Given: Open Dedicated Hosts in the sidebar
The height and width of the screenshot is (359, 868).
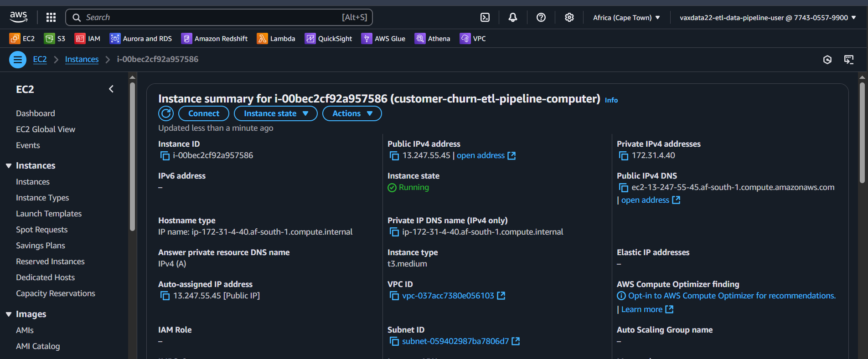Looking at the screenshot, I should pos(45,277).
